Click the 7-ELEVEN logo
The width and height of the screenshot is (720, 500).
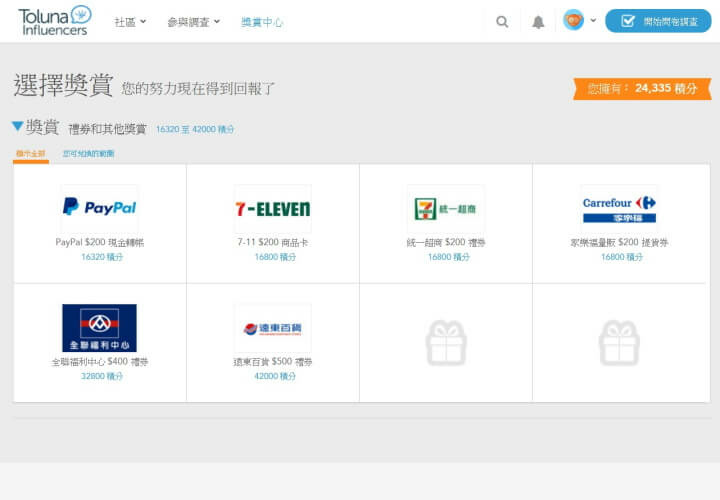tap(273, 209)
